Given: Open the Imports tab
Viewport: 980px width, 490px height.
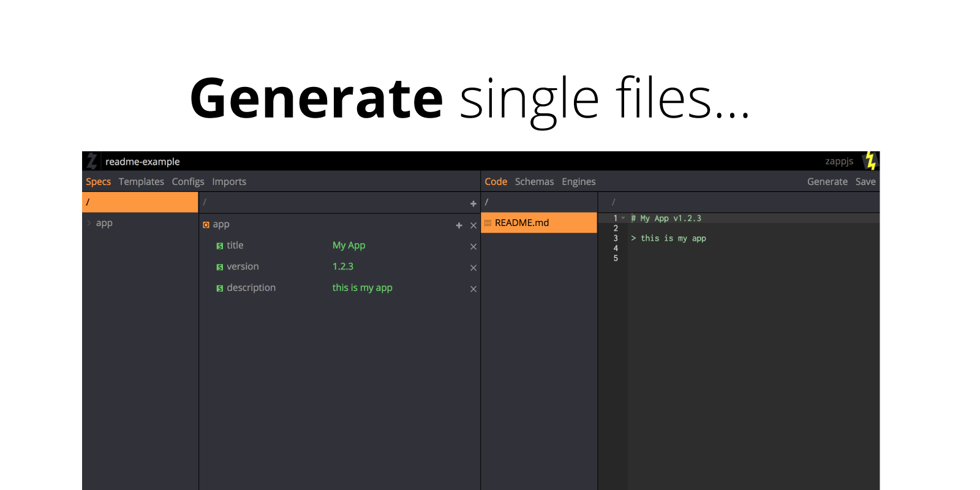Looking at the screenshot, I should point(229,181).
